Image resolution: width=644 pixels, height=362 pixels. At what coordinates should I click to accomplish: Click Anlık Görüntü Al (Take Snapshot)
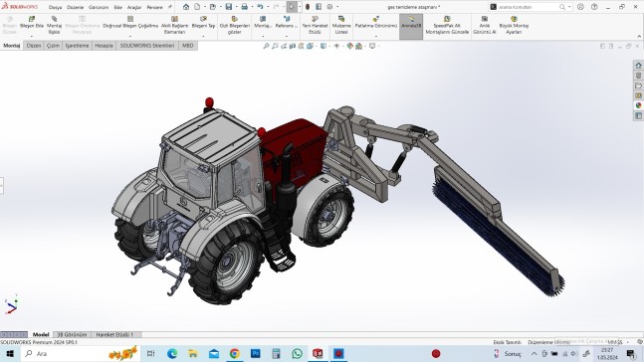[485, 25]
